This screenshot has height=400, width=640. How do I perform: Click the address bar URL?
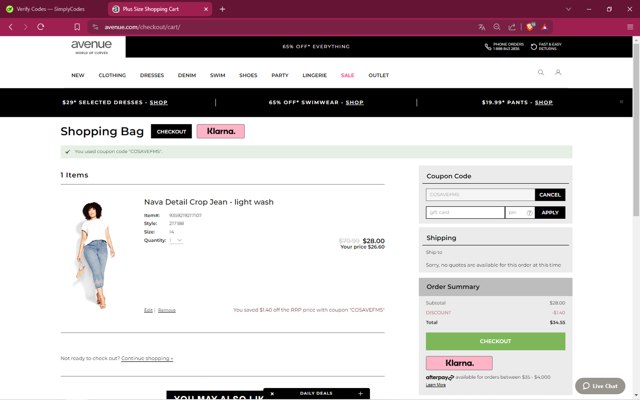pyautogui.click(x=142, y=27)
